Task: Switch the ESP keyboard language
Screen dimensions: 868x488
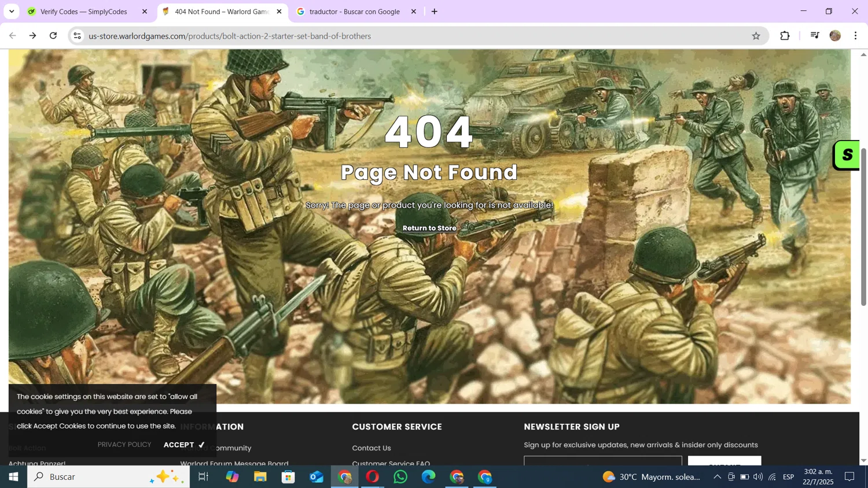Action: (788, 477)
